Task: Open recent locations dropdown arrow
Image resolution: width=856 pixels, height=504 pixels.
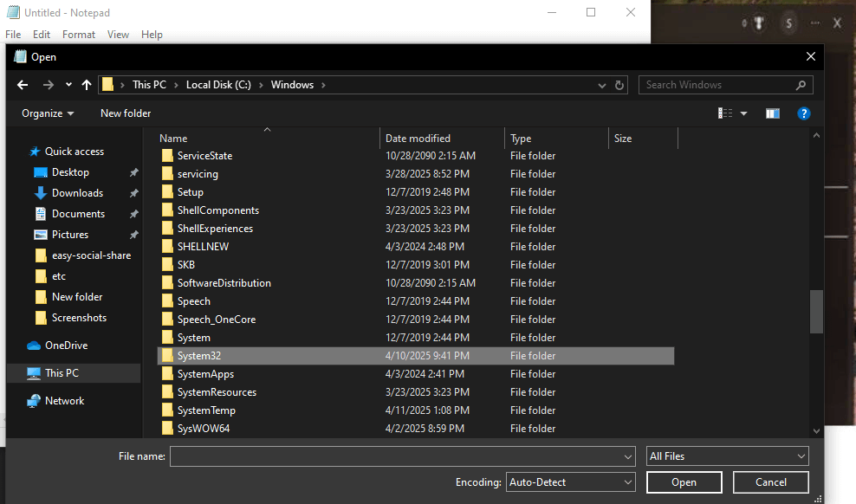Action: [x=68, y=85]
